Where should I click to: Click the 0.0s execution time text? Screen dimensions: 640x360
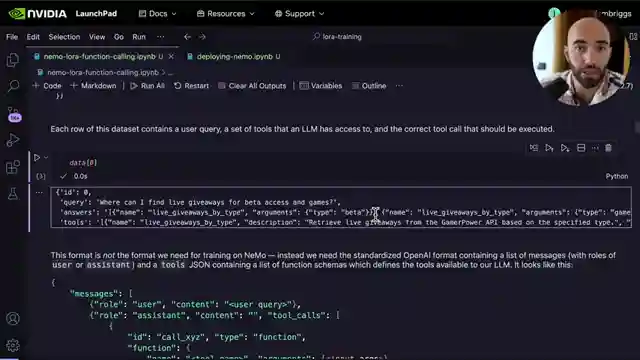(80, 176)
